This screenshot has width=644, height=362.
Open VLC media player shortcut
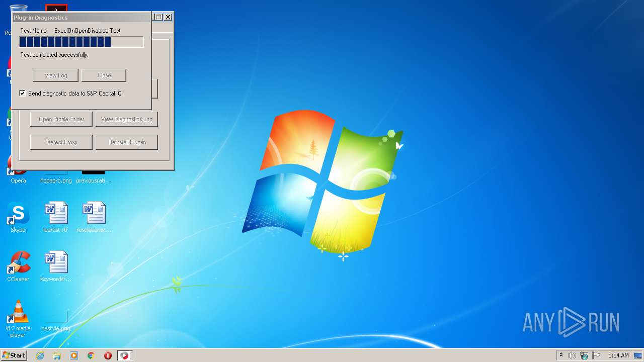(x=18, y=319)
